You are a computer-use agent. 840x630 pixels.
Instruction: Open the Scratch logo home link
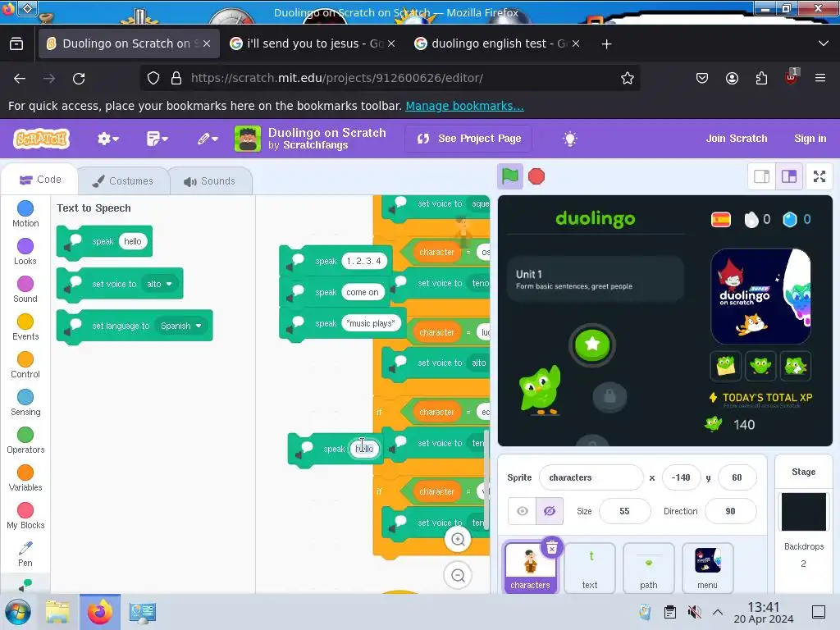(x=41, y=139)
